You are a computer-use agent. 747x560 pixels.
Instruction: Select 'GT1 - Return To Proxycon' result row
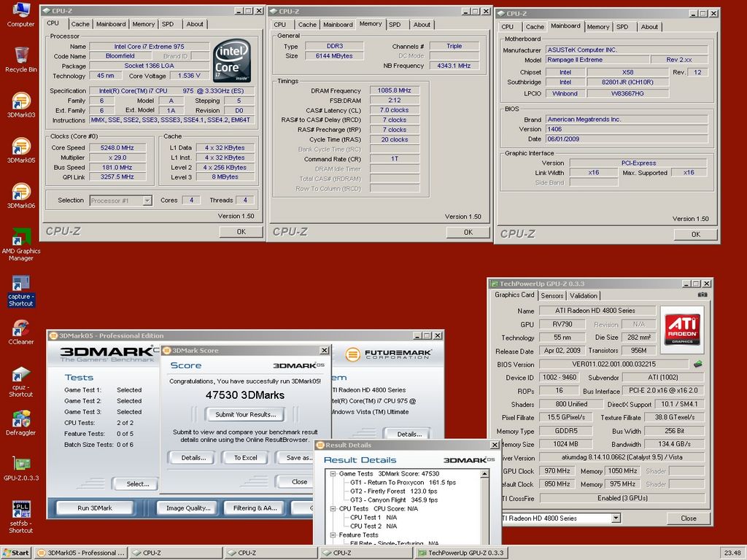point(403,483)
